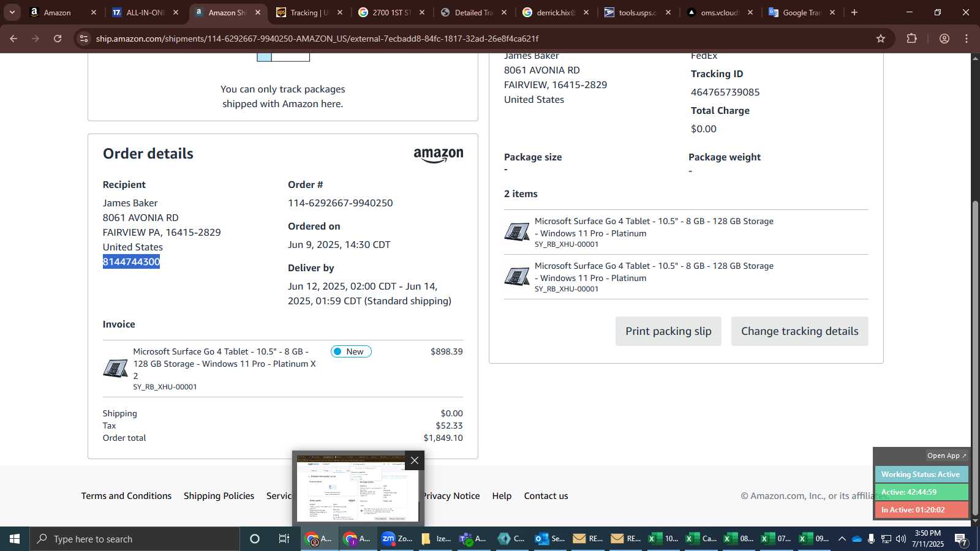
Task: Open the browser extensions puzzle icon
Action: click(x=911, y=39)
